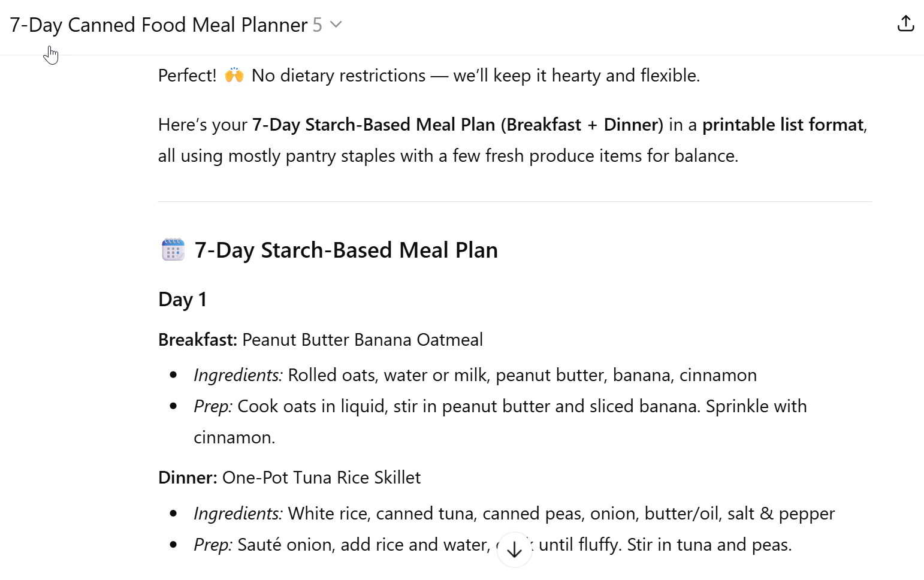This screenshot has height=580, width=924.
Task: Click the word 'Perfect!' in the reply
Action: click(x=187, y=75)
